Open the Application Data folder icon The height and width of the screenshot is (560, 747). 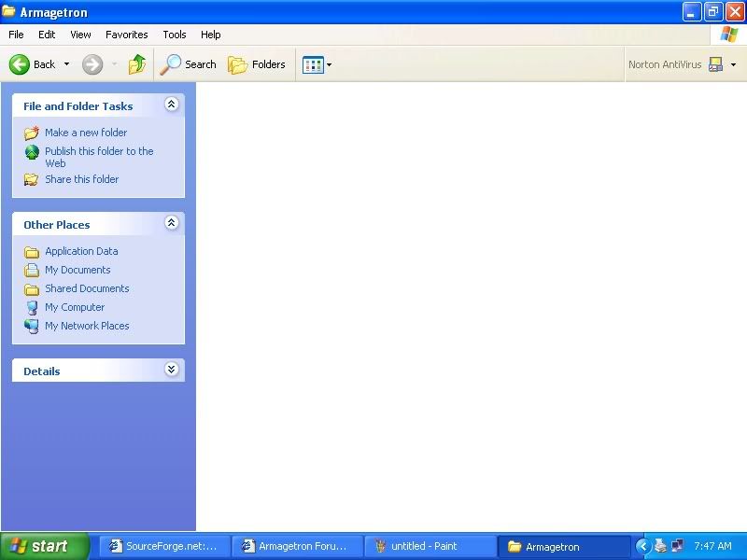(x=32, y=252)
